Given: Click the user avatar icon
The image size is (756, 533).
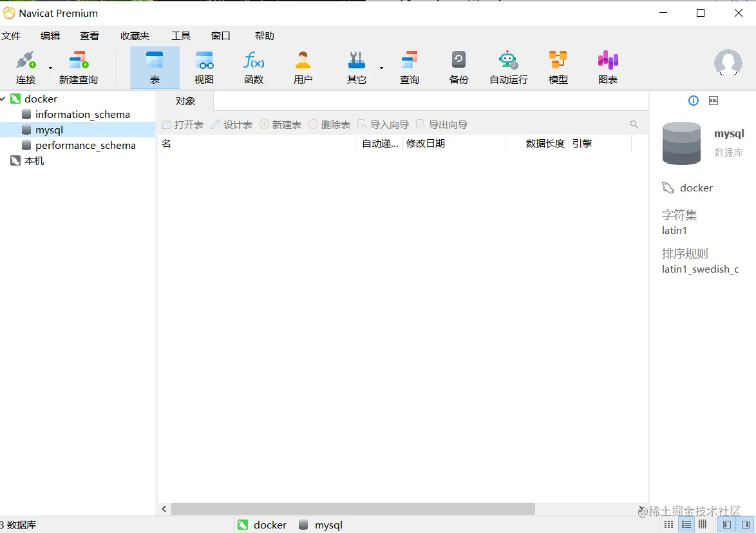Looking at the screenshot, I should [728, 63].
